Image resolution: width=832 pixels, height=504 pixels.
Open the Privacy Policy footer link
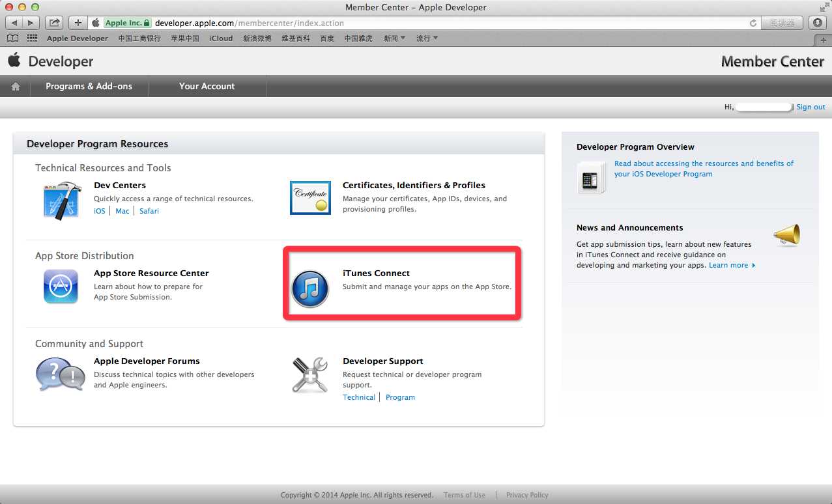527,495
